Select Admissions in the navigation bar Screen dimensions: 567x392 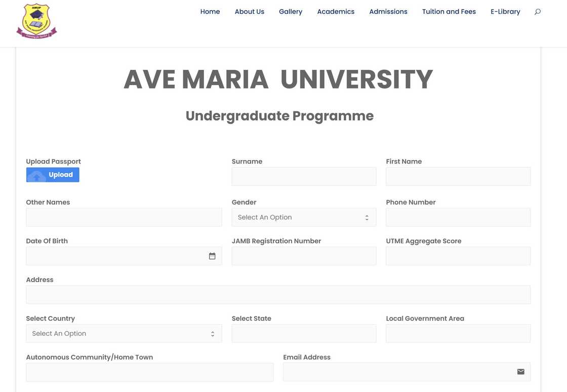pyautogui.click(x=388, y=12)
